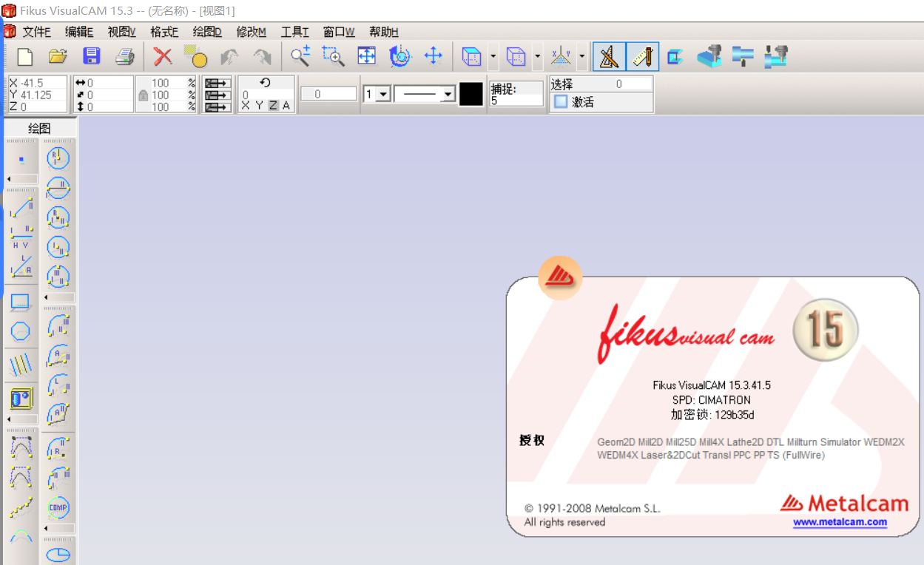This screenshot has height=565, width=924.
Task: Select the polygon drawing tool
Action: click(21, 331)
